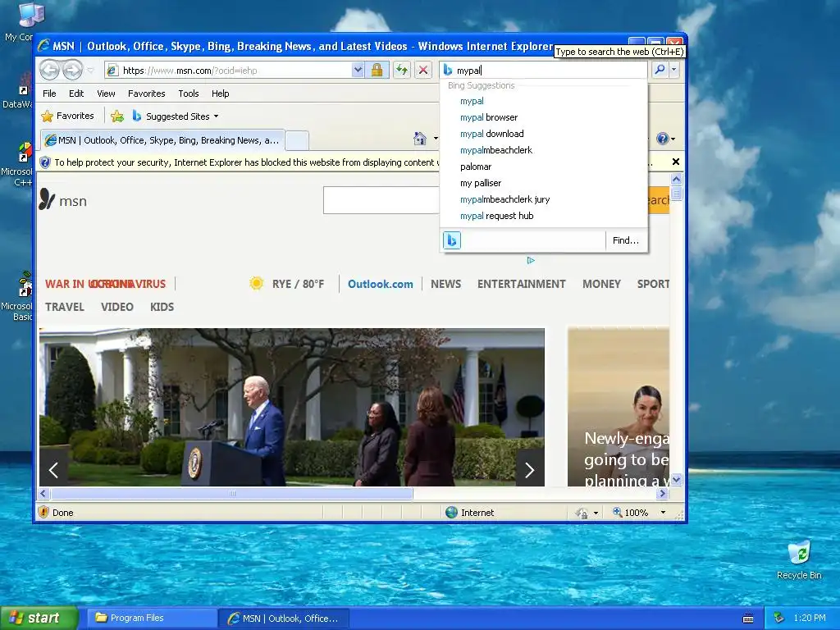Open the Tools menu
The image size is (840, 630).
coord(188,94)
